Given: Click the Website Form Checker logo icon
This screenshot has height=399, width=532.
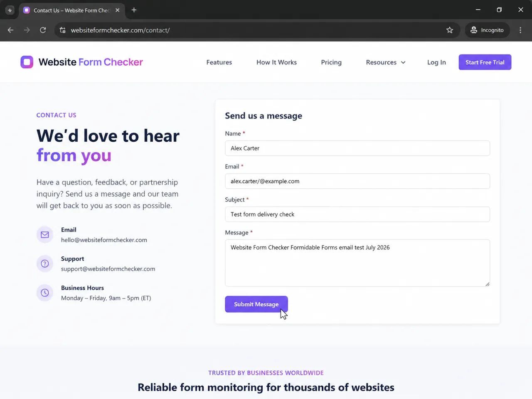Looking at the screenshot, I should pyautogui.click(x=27, y=62).
